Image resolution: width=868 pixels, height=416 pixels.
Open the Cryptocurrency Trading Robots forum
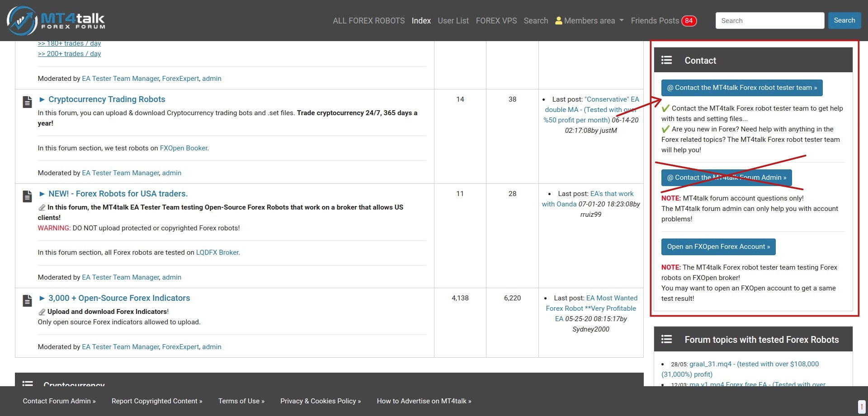point(107,99)
